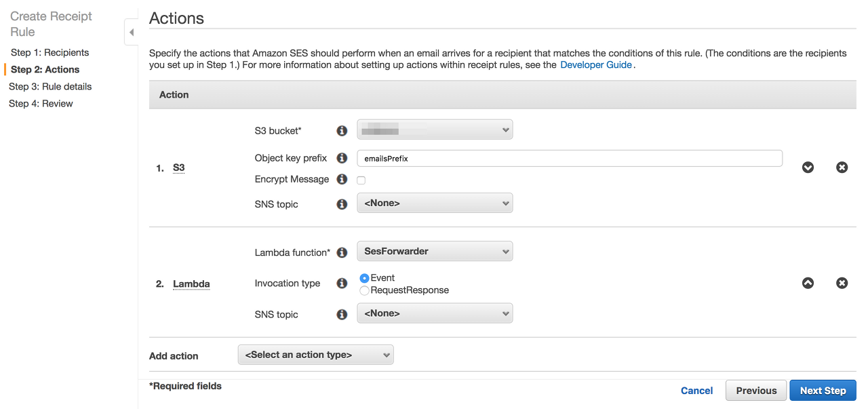Click the Next Step button
This screenshot has height=409, width=868.
coord(823,391)
